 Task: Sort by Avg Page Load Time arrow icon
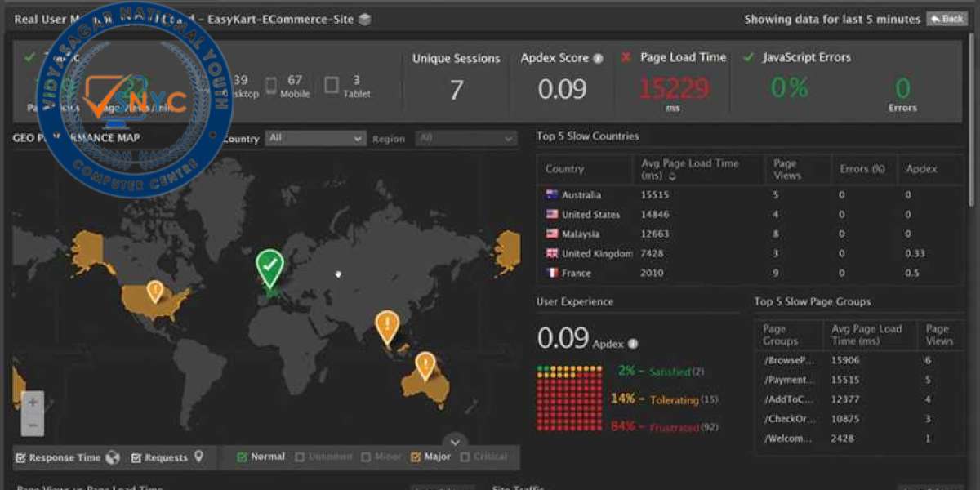point(673,176)
